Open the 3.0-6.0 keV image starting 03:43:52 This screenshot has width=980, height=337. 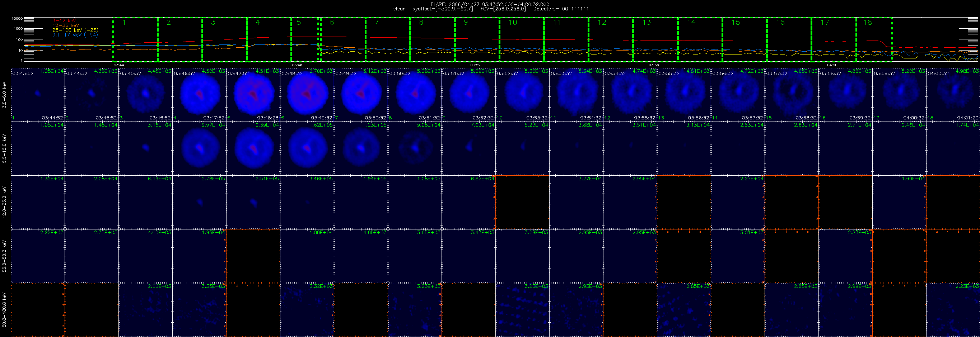pos(38,95)
